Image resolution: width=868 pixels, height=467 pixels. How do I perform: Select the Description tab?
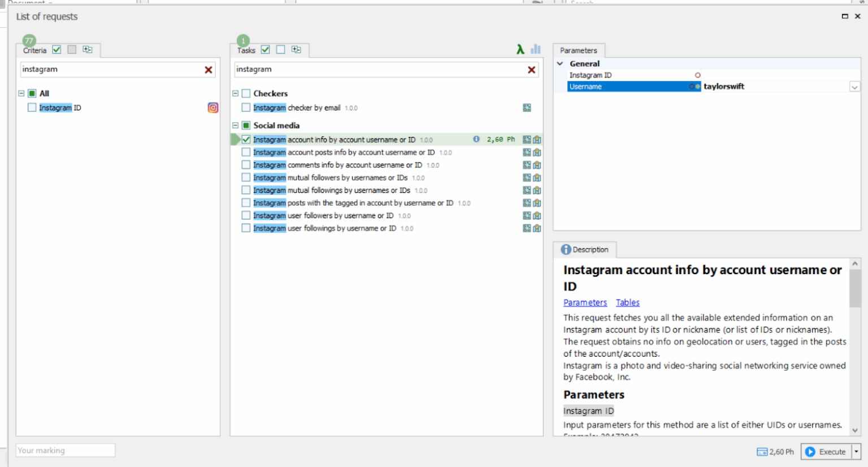point(585,250)
